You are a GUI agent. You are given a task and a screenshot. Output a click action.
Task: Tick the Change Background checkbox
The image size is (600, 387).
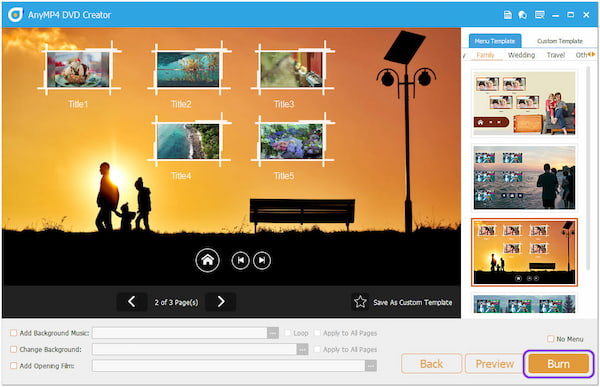(x=13, y=349)
